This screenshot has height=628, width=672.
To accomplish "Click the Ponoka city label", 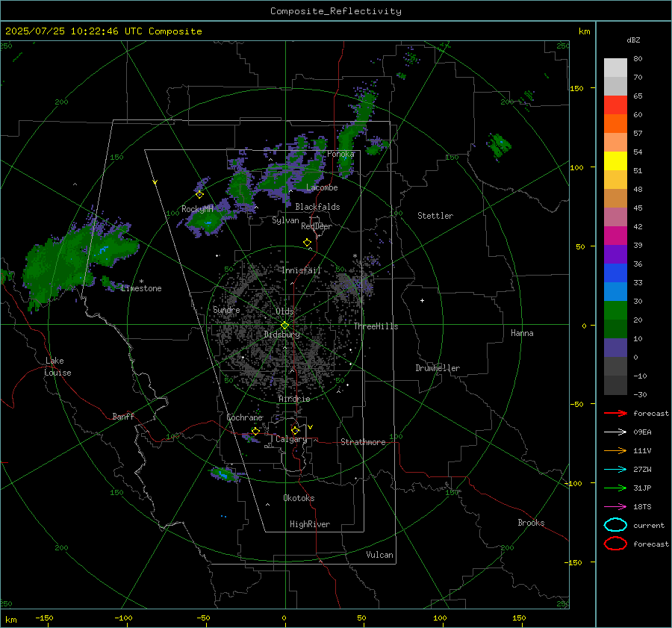I will (340, 154).
